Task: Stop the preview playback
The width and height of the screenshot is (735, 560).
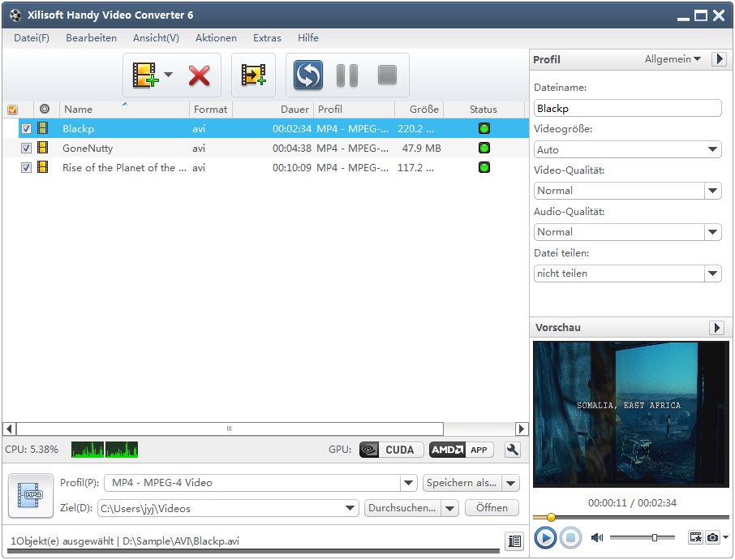Action: (x=570, y=537)
